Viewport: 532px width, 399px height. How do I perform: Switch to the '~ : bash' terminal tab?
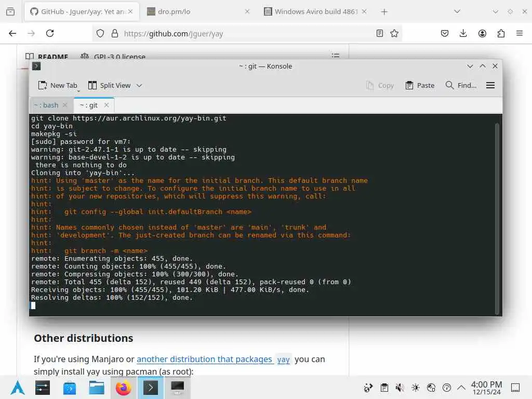46,105
